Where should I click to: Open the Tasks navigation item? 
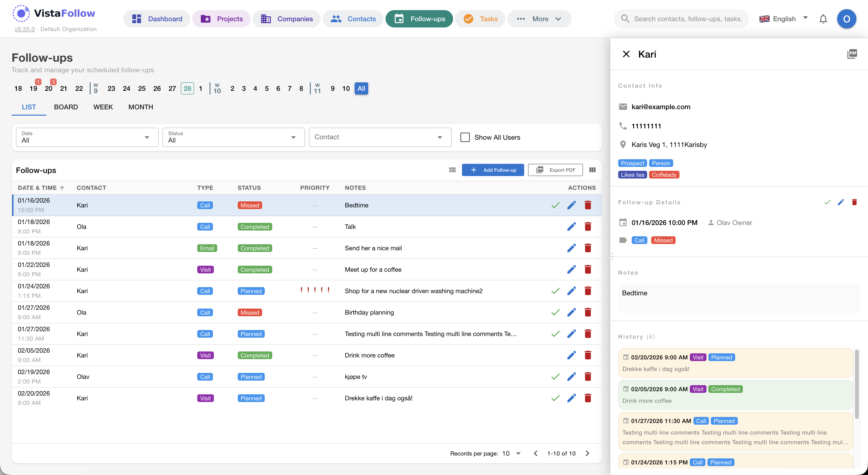click(480, 19)
